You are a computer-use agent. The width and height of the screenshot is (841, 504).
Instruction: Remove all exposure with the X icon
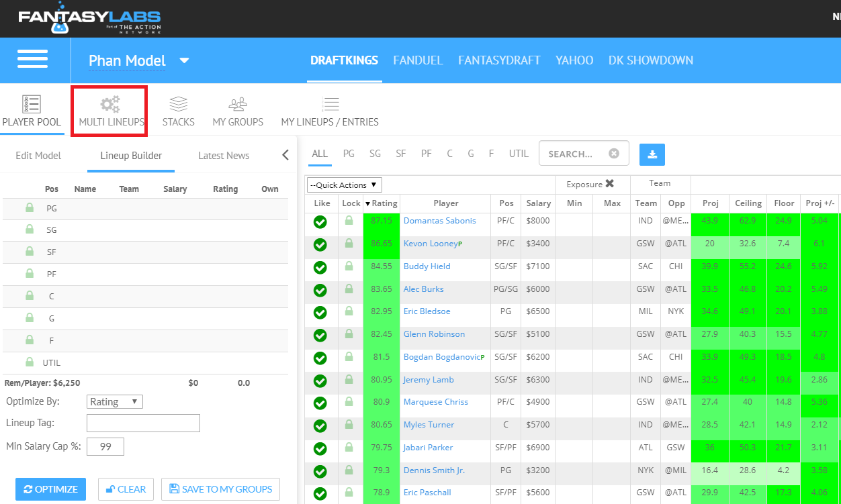pos(609,183)
